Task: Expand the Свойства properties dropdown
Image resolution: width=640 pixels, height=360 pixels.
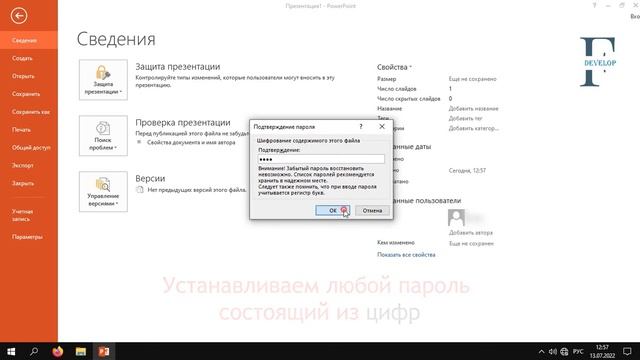Action: (394, 67)
